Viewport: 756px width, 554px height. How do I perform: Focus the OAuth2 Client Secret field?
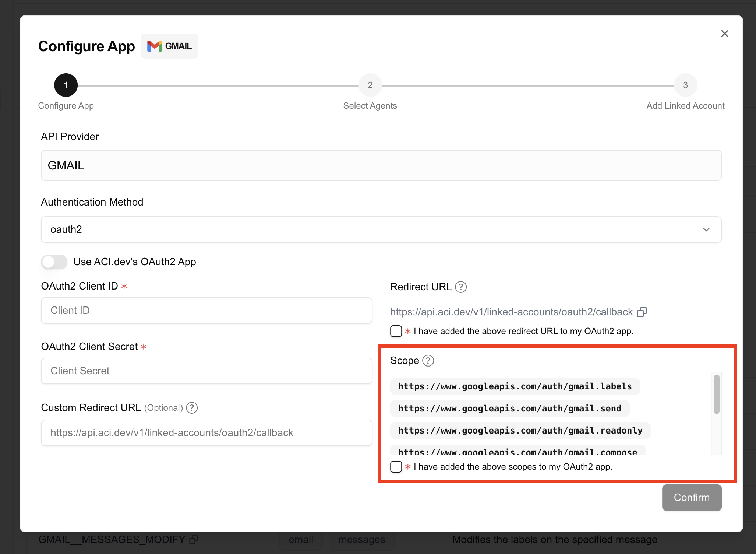pyautogui.click(x=206, y=371)
